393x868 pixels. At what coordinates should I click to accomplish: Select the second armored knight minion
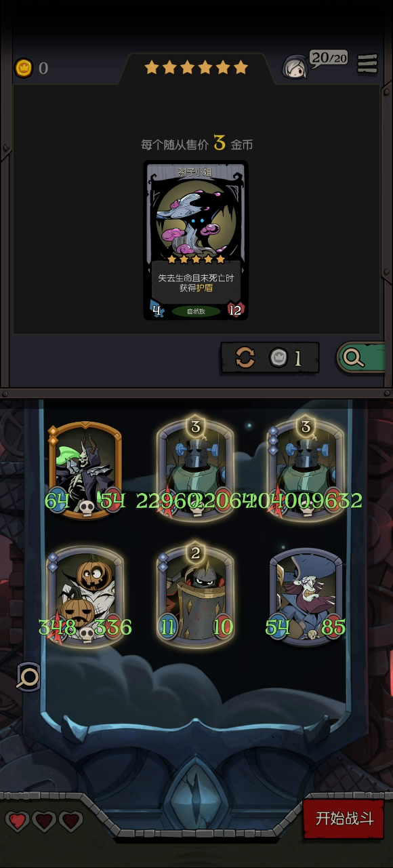tap(306, 468)
